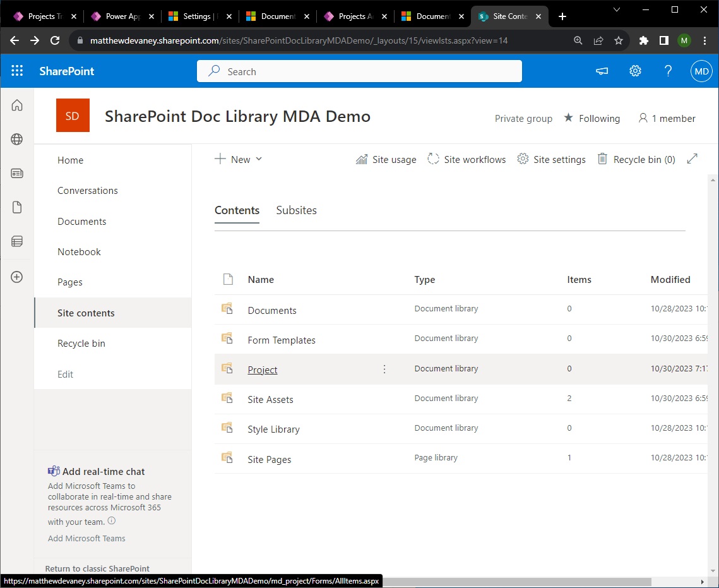The height and width of the screenshot is (588, 719).
Task: Click inside the SharePoint search box
Action: [359, 71]
